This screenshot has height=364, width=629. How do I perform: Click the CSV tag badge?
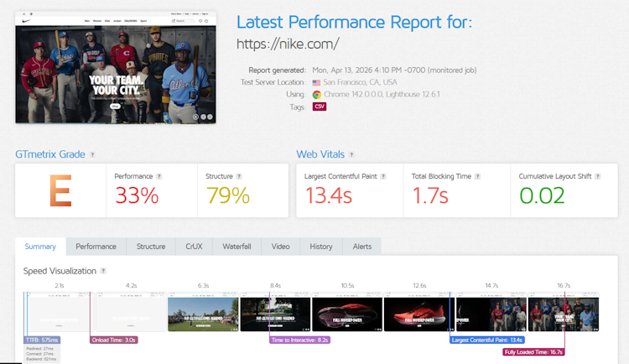[320, 107]
